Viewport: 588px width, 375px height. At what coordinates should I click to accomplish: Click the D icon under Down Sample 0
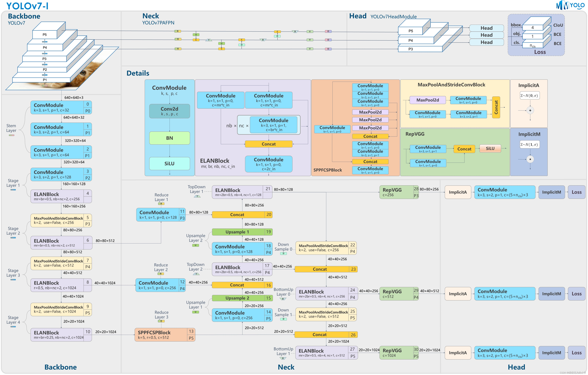283,253
